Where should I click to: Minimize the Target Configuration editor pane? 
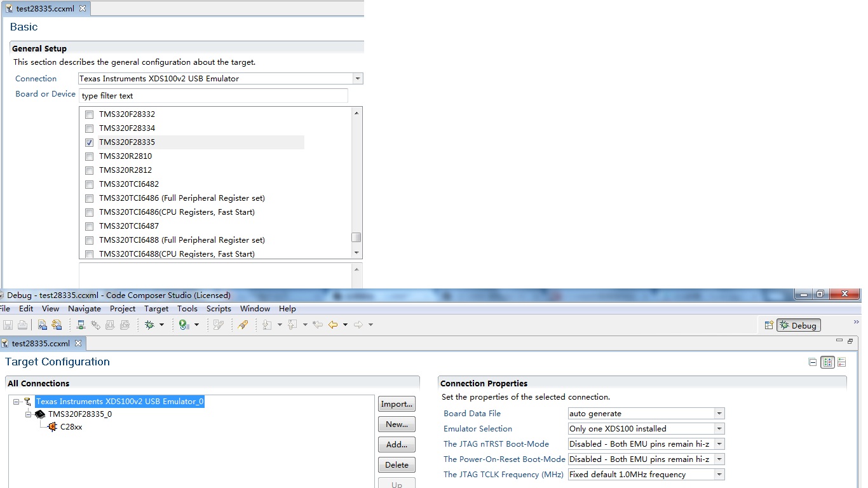(x=841, y=341)
